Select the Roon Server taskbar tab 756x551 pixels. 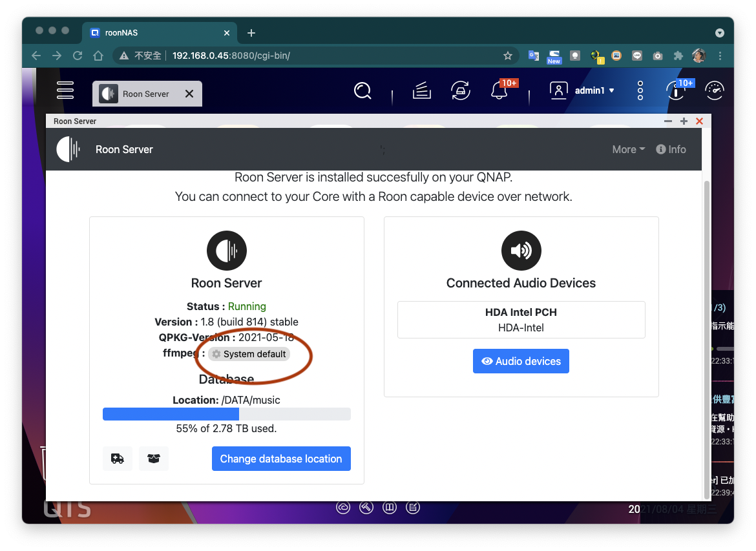[147, 94]
